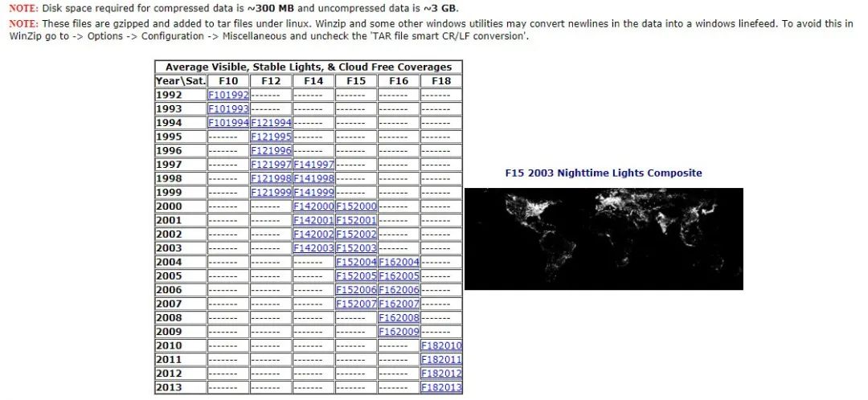The width and height of the screenshot is (868, 400).
Task: Open the F141999 download link
Action: 314,192
